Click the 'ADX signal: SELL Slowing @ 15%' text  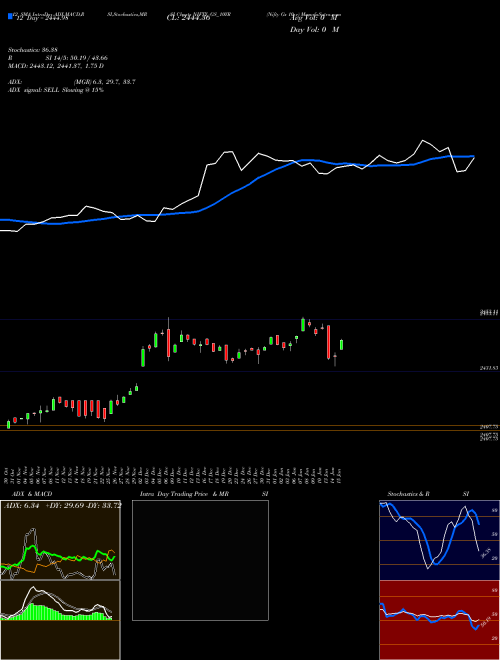[x=56, y=90]
